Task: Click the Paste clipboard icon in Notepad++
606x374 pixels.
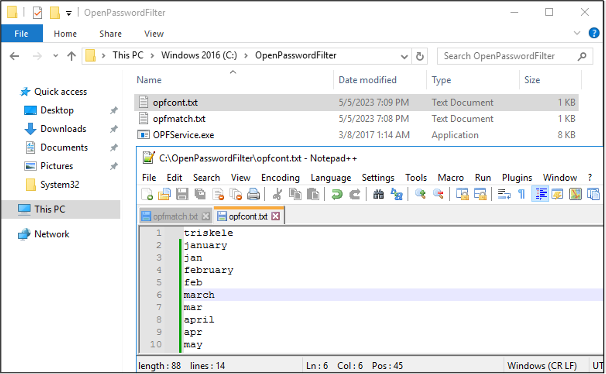Action: click(x=313, y=194)
